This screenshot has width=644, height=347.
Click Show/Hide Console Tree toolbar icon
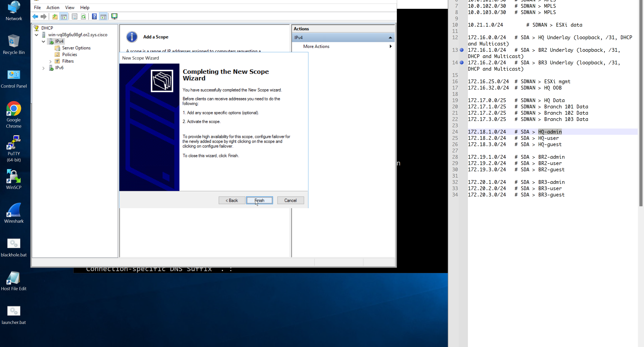click(x=64, y=17)
